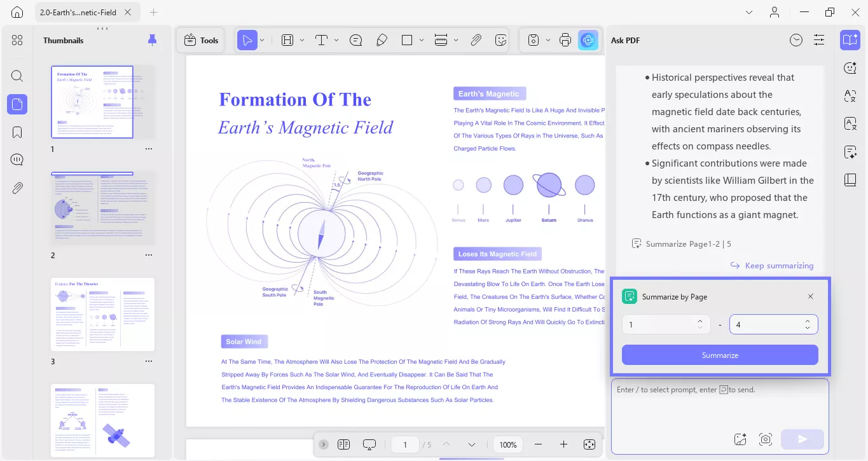Click the paperclip attach tool in toolbar

pos(476,40)
